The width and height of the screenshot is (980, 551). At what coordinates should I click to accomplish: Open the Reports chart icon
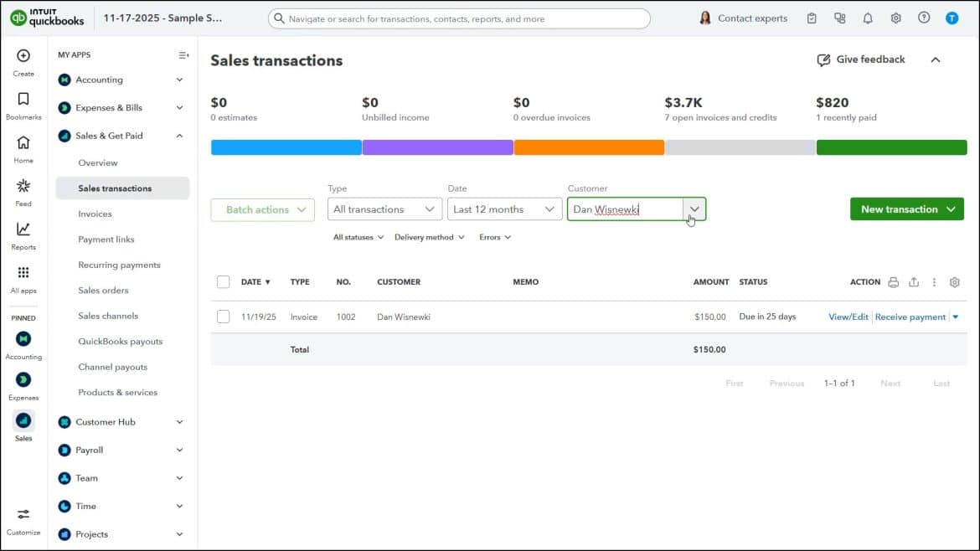click(x=23, y=229)
